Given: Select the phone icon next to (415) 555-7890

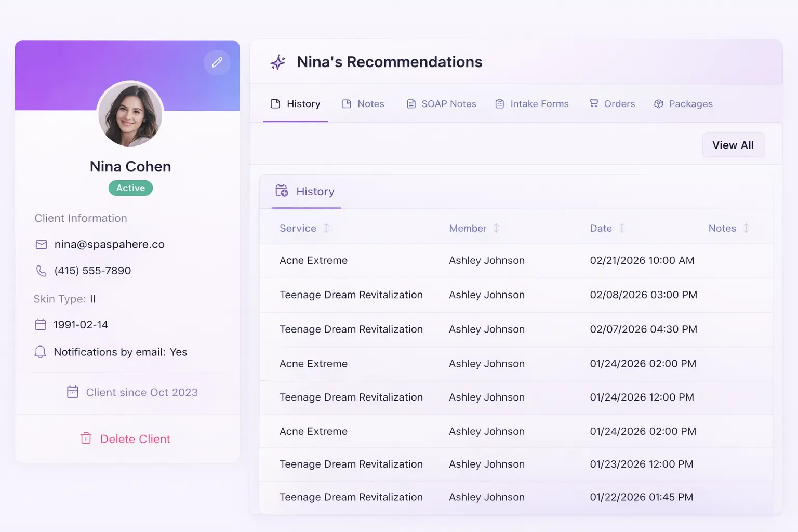Looking at the screenshot, I should 41,271.
